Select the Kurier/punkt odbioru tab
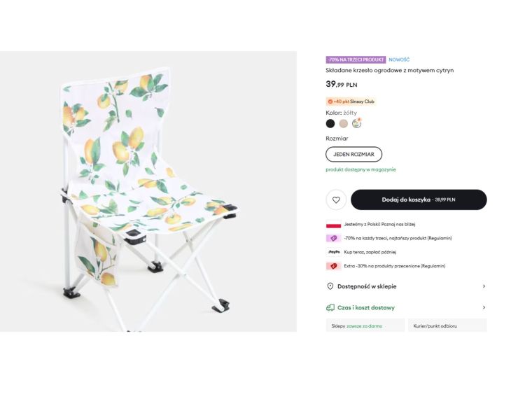 tap(447, 325)
